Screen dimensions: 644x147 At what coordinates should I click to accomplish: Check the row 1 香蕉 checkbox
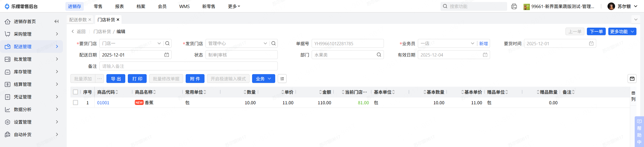75,103
